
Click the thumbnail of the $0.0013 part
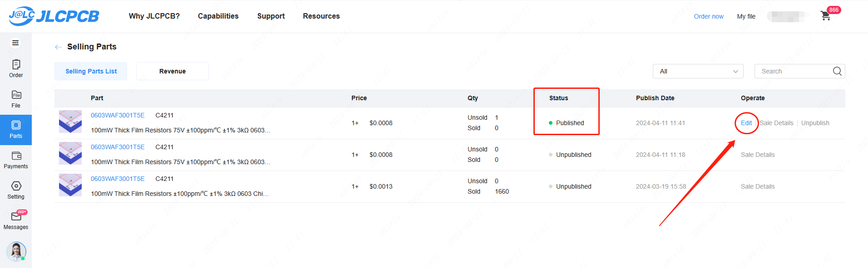point(70,185)
